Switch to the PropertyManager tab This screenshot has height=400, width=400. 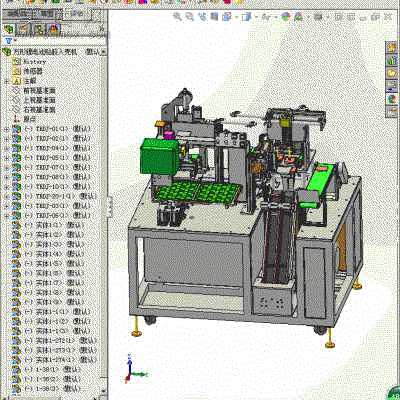pyautogui.click(x=24, y=29)
